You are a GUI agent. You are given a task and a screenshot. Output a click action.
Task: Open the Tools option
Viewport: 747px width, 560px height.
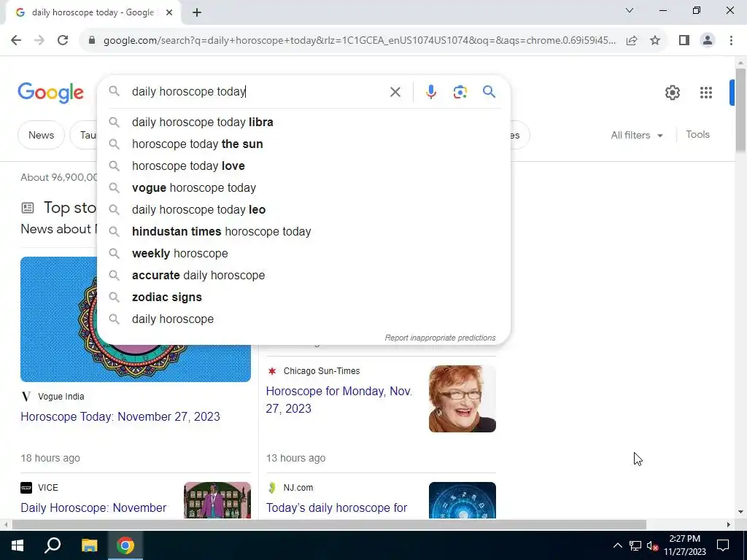click(x=697, y=135)
